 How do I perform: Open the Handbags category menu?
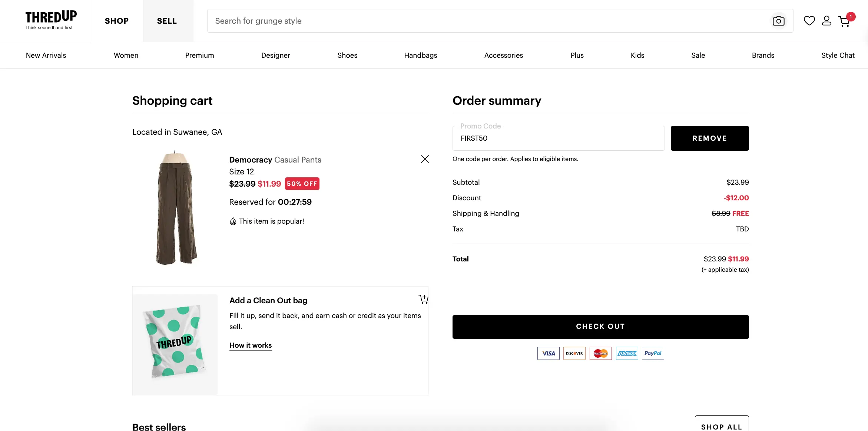[x=420, y=55]
